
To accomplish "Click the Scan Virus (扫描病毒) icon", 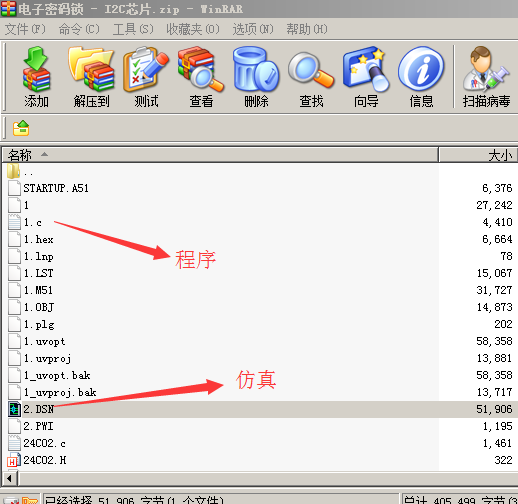I will (x=486, y=69).
